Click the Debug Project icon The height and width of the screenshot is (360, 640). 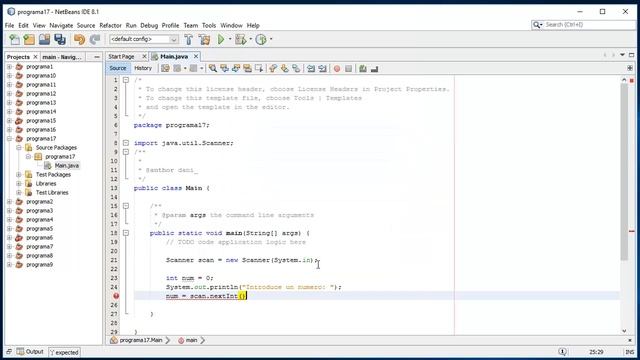240,39
